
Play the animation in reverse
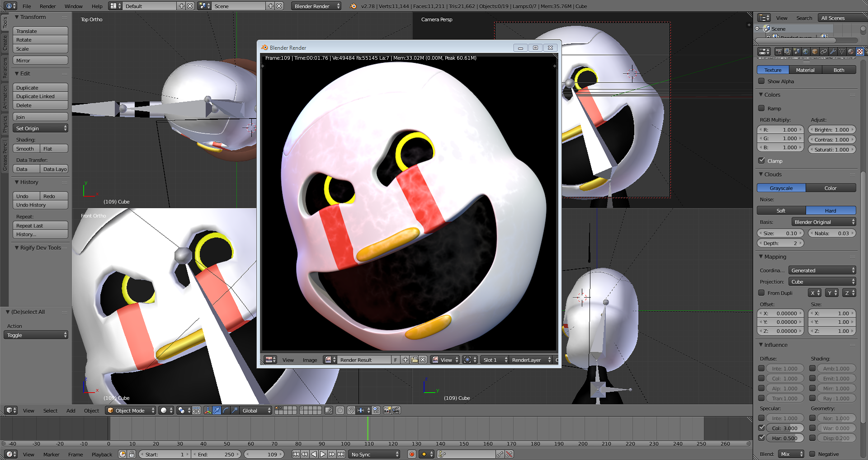tap(314, 454)
